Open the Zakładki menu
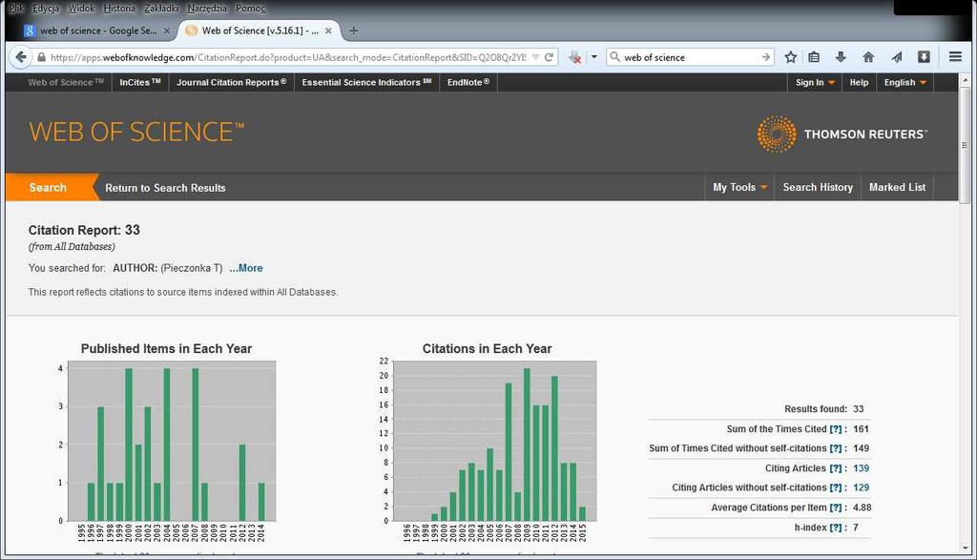The width and height of the screenshot is (977, 560). [160, 8]
